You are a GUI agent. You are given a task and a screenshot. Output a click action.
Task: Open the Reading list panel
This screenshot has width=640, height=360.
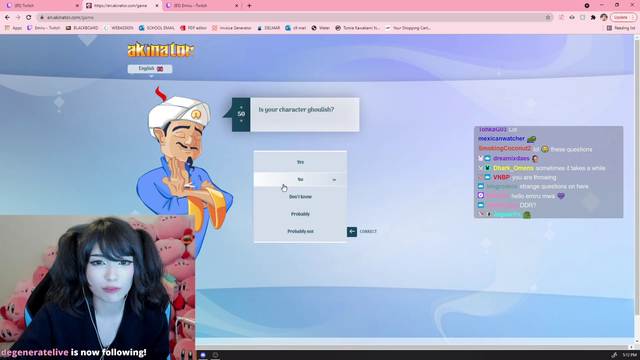621,28
